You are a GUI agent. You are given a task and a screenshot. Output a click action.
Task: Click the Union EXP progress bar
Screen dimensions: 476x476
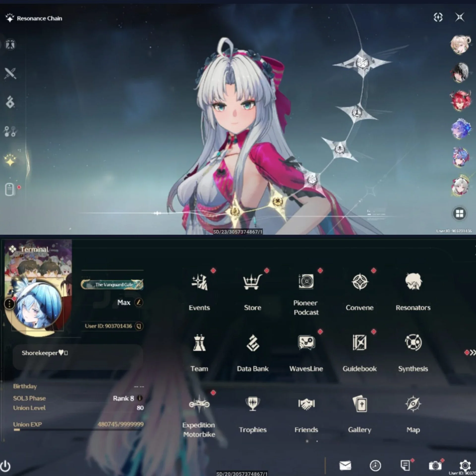pos(78,430)
